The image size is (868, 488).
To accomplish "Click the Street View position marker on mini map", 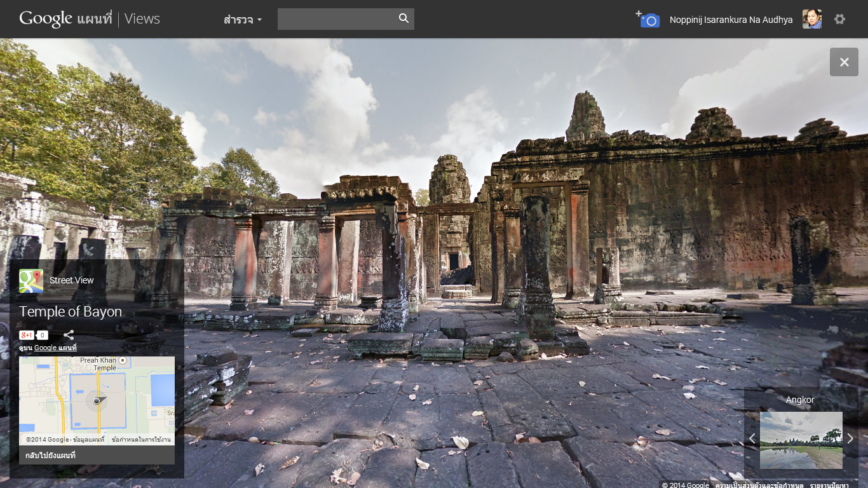I will pyautogui.click(x=97, y=400).
